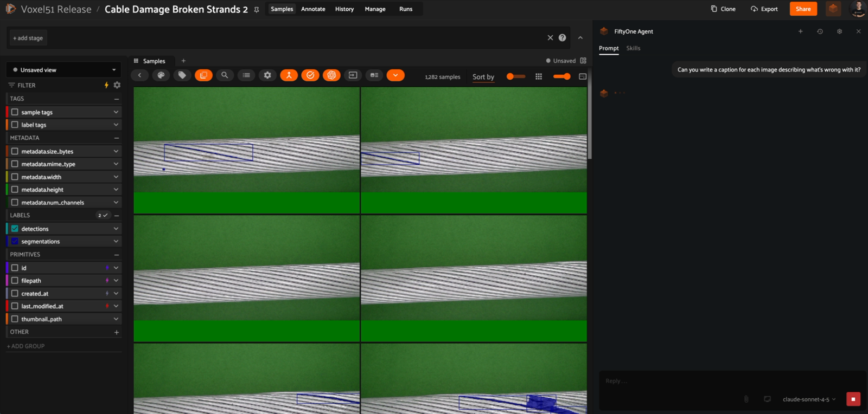The width and height of the screenshot is (868, 414).
Task: Pin the dataset with the pin icon
Action: coord(257,9)
